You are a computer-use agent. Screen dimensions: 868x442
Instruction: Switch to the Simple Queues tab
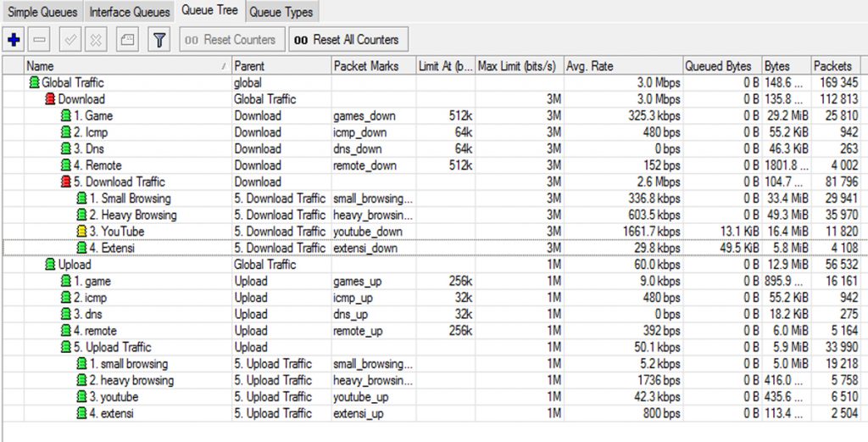pos(42,12)
